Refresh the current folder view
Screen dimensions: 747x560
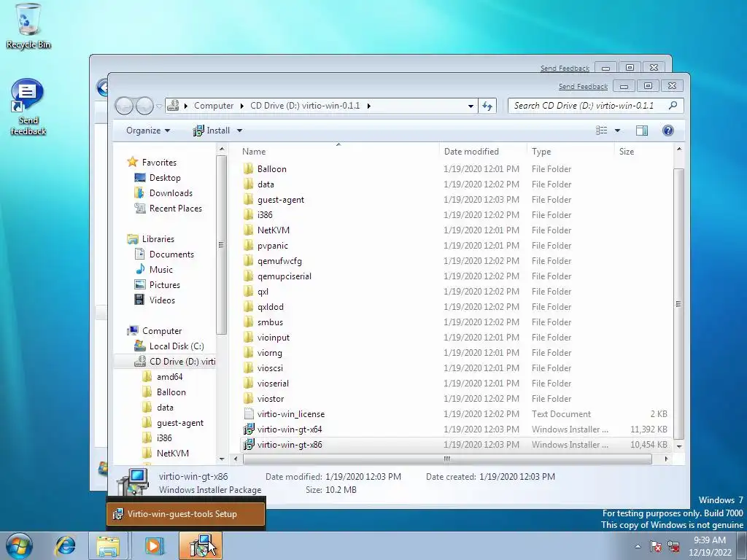click(x=487, y=106)
